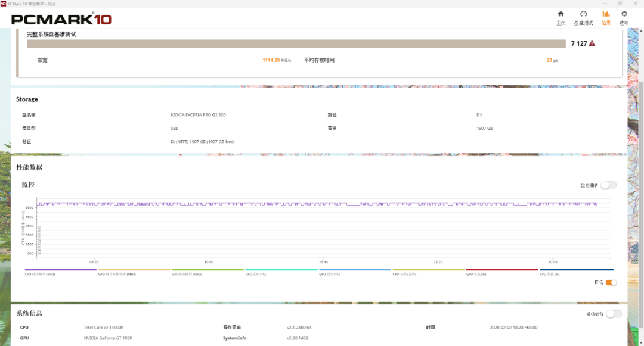Viewport: 644px width, 346px height.
Task: Enable the 监控细节 switch
Action: click(609, 185)
